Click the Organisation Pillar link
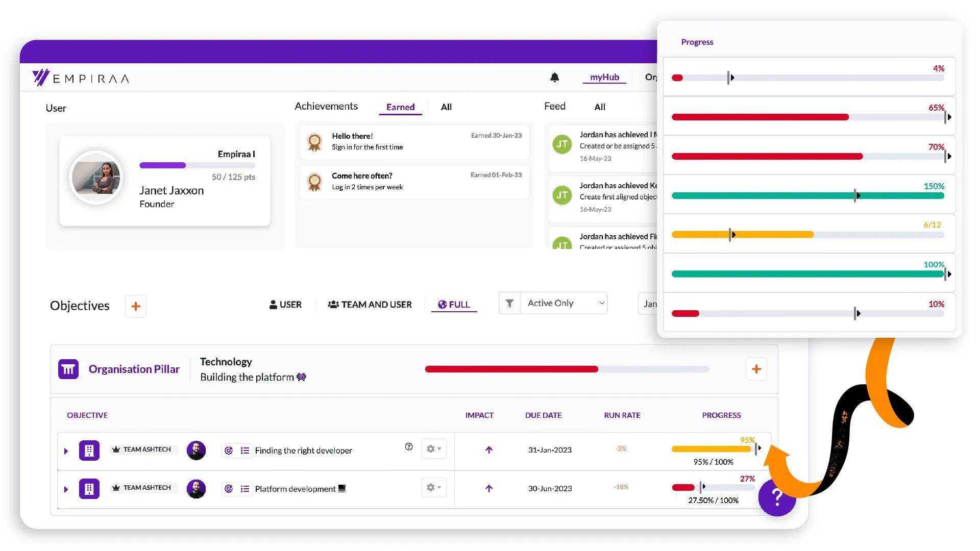Viewport: 980px width, 551px height. coord(134,369)
